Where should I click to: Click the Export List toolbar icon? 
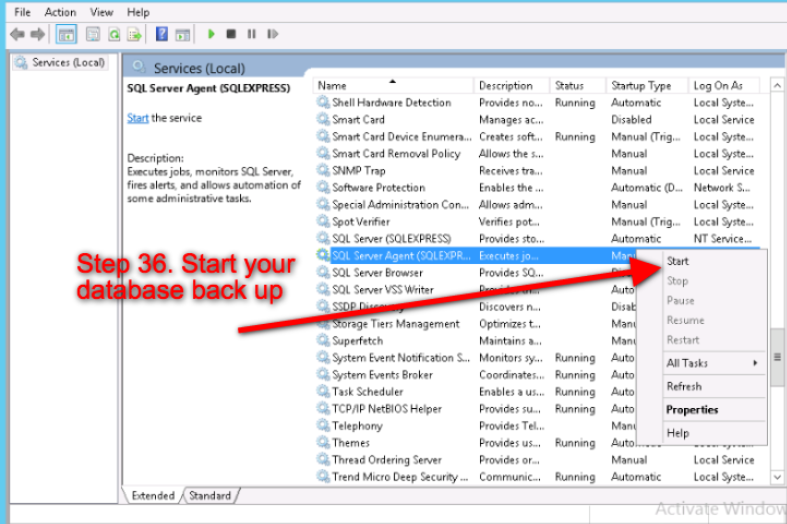(134, 34)
